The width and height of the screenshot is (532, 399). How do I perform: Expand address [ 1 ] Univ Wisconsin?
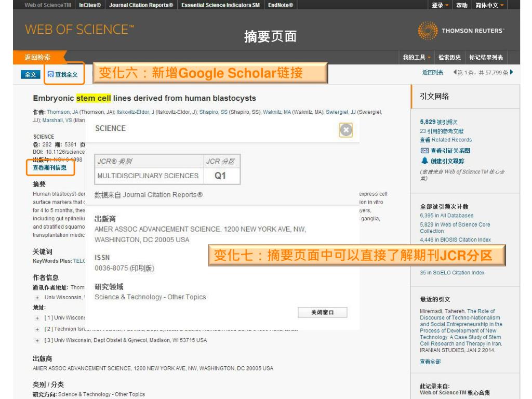tap(37, 318)
